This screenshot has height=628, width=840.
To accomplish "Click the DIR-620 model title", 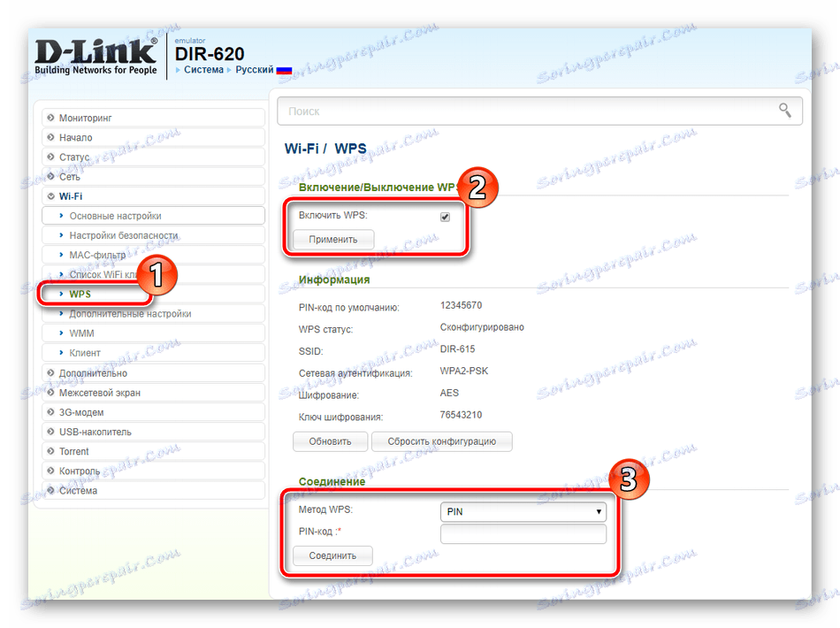I will [x=210, y=54].
